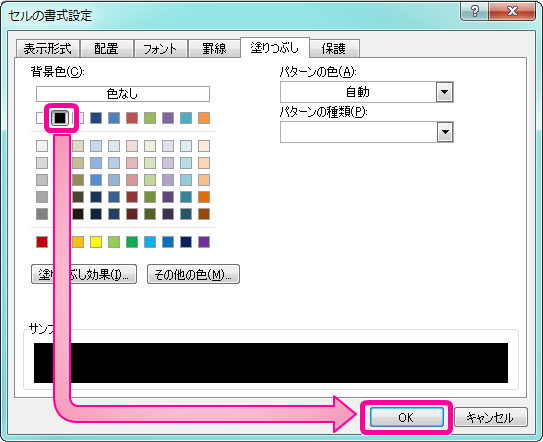Pick the lightest pink tint swatch
This screenshot has width=543, height=442.
[132, 146]
